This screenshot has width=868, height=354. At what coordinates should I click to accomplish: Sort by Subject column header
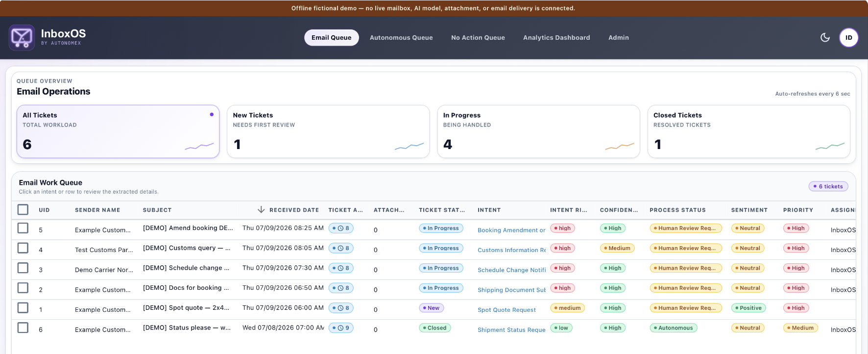(157, 210)
